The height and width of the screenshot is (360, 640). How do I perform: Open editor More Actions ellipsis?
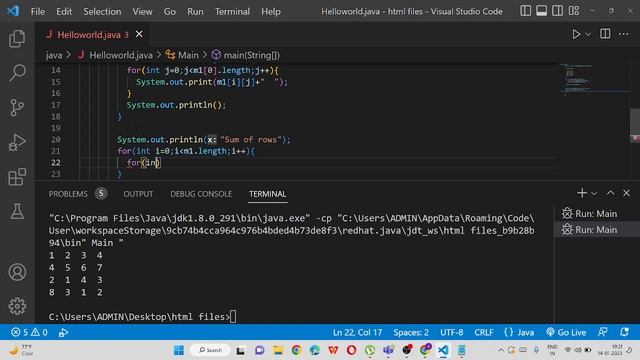(624, 34)
